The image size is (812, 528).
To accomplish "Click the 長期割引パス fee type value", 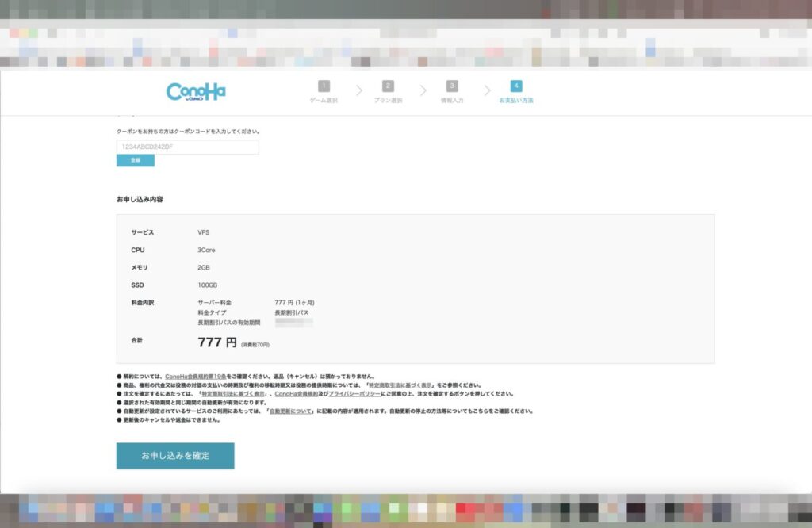I will coord(292,312).
